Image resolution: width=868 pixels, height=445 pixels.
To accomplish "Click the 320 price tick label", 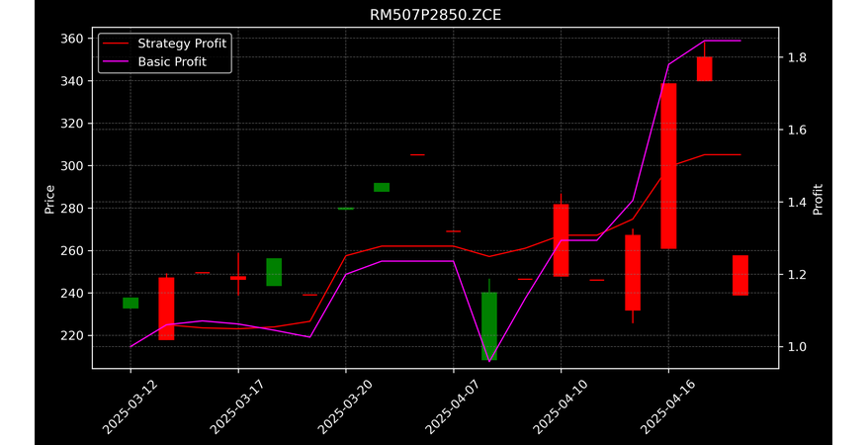I will tap(73, 124).
